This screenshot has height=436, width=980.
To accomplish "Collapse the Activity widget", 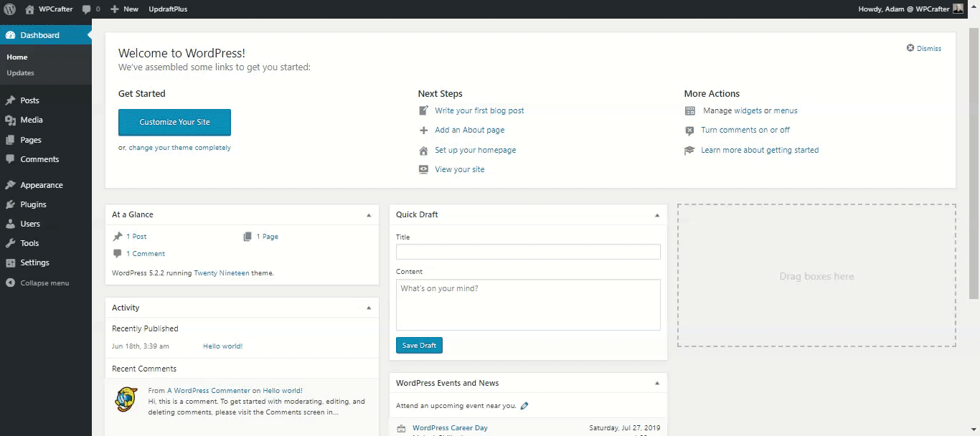I will point(369,308).
